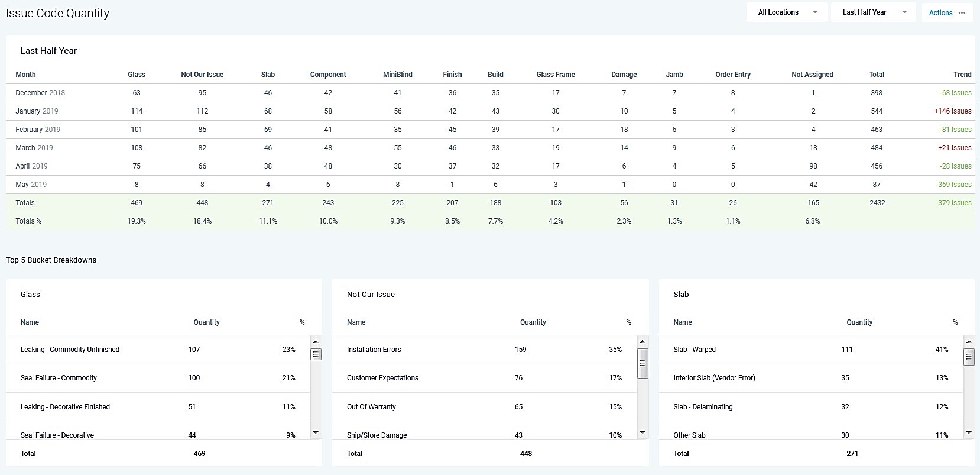Click up arrow of Slab breakdown scrollbar
This screenshot has height=475, width=980.
tap(969, 341)
